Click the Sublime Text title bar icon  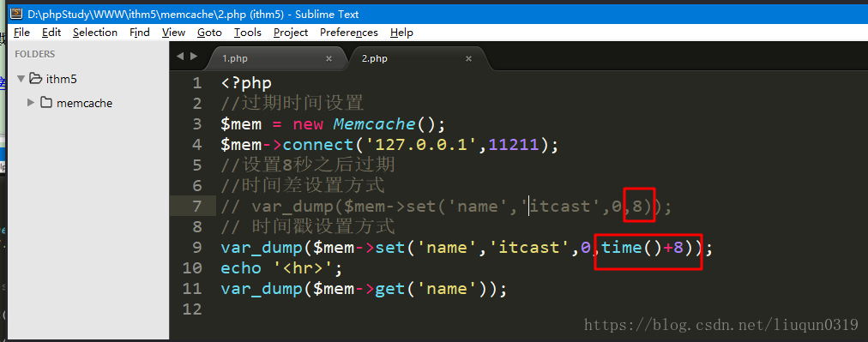pyautogui.click(x=17, y=14)
